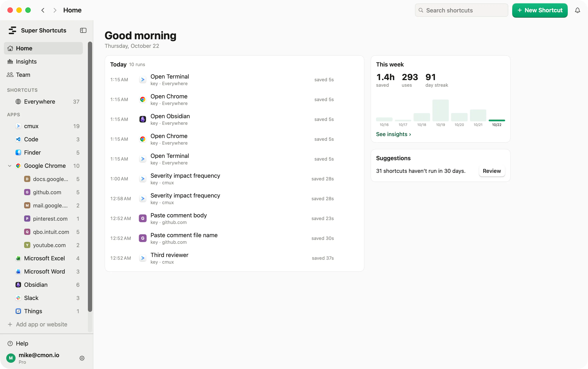Open the notifications bell
This screenshot has height=369, width=588.
pos(577,10)
